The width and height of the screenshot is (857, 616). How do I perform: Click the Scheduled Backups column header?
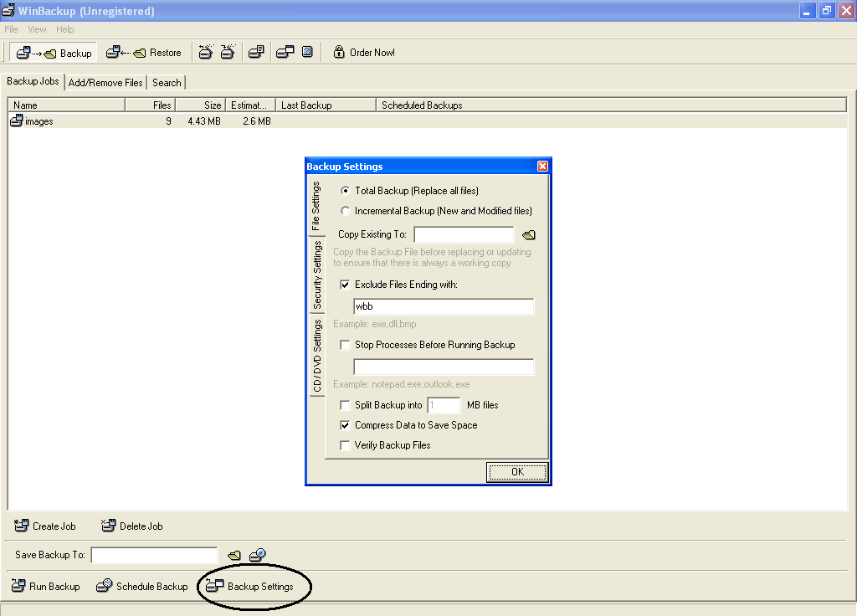pos(611,105)
